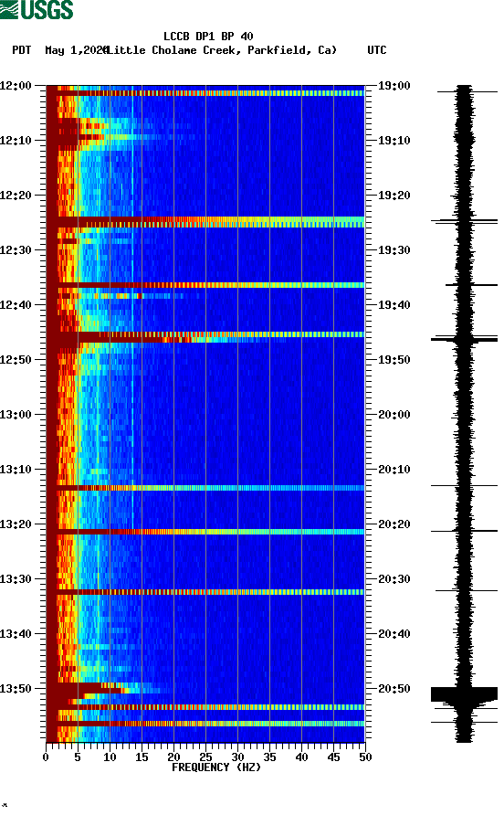Click the 45 Hz frequency axis label

pos(333,757)
